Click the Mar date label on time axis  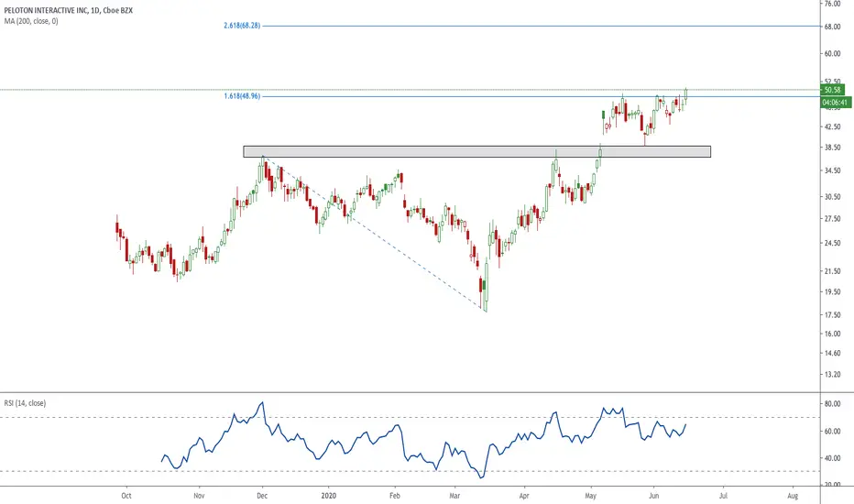pyautogui.click(x=454, y=495)
